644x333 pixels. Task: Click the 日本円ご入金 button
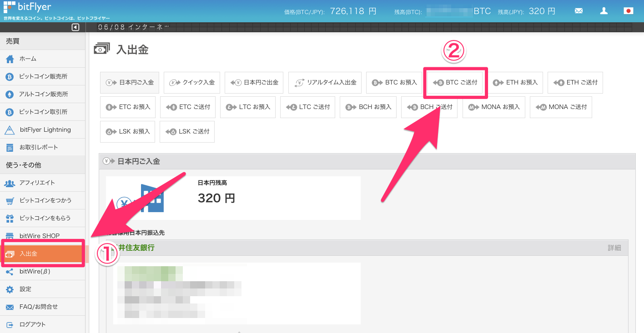pyautogui.click(x=130, y=83)
